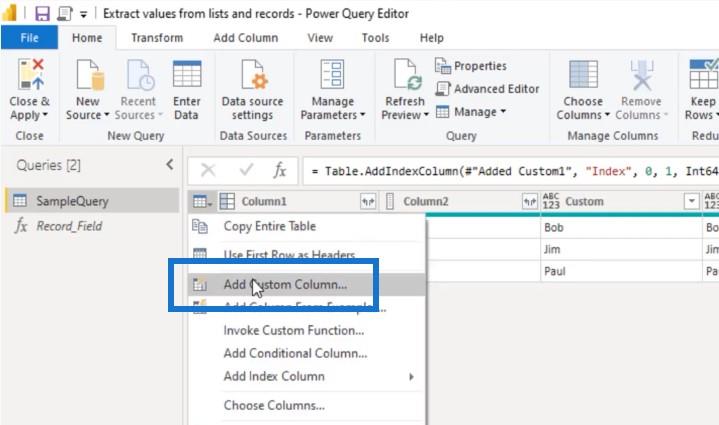This screenshot has height=425, width=719.
Task: Choose Add Conditional Column menu item
Action: coord(307,353)
